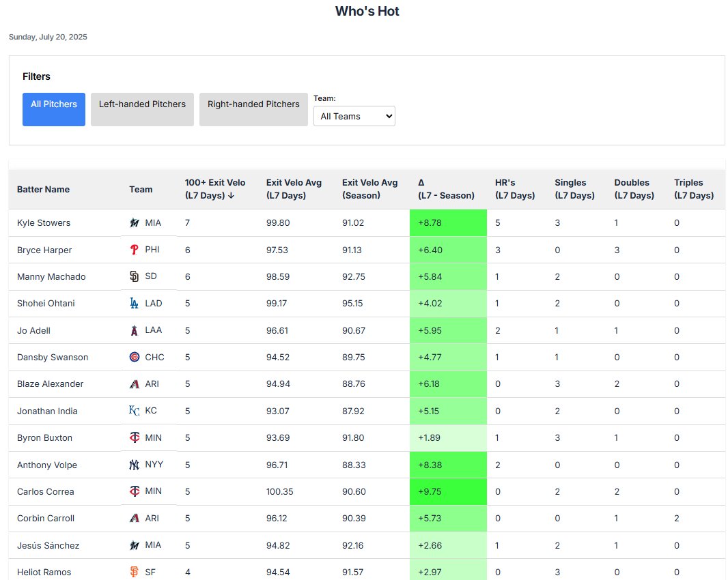Sort by Team column header
This screenshot has height=580, width=728.
click(141, 189)
